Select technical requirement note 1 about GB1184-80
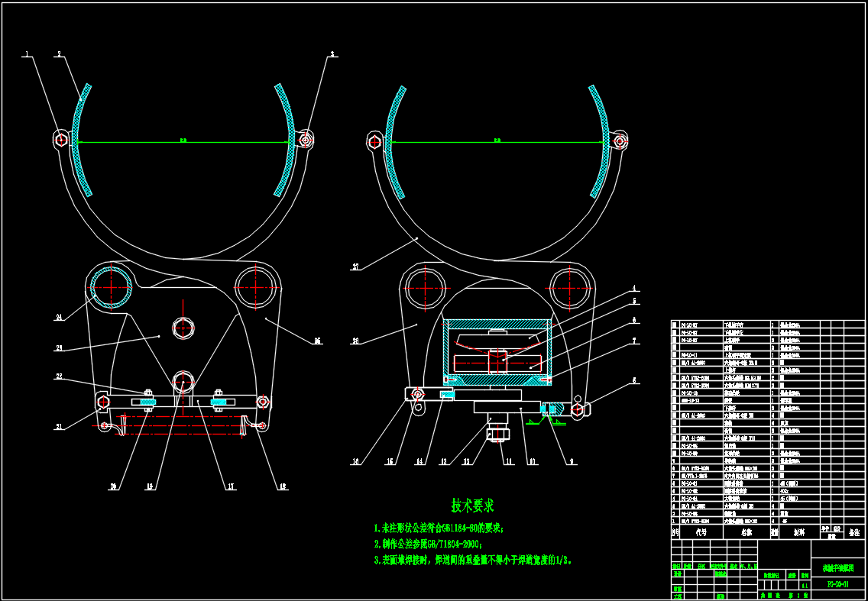Viewport: 868px width, 601px height. [x=439, y=528]
